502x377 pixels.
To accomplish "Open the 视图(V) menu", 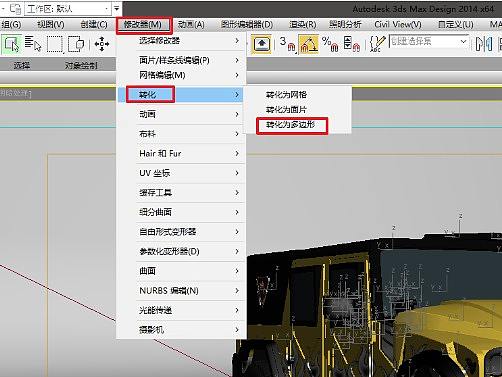I will point(51,25).
